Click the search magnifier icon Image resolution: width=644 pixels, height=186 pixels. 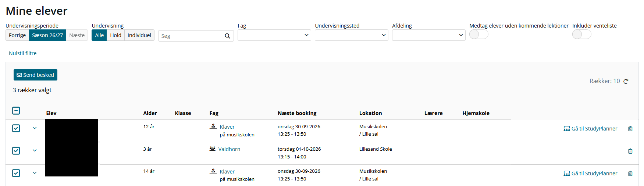(x=227, y=36)
